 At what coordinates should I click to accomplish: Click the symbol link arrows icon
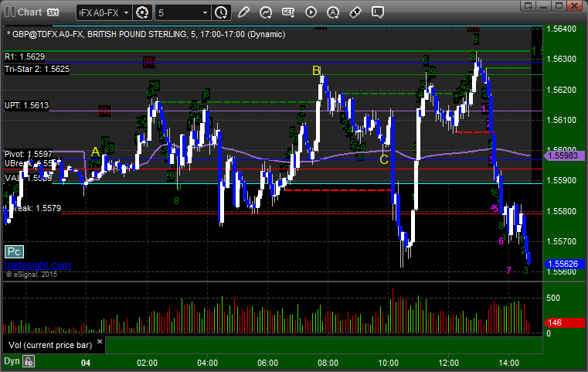pos(355,12)
